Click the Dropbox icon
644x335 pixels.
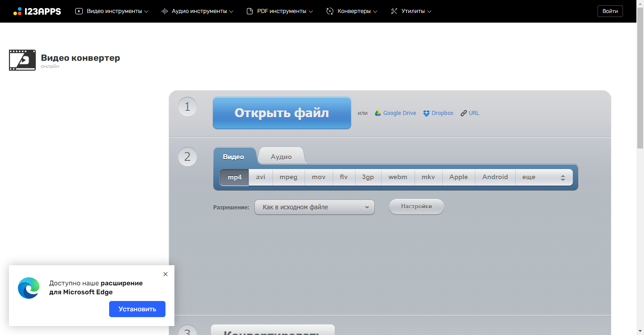point(426,113)
